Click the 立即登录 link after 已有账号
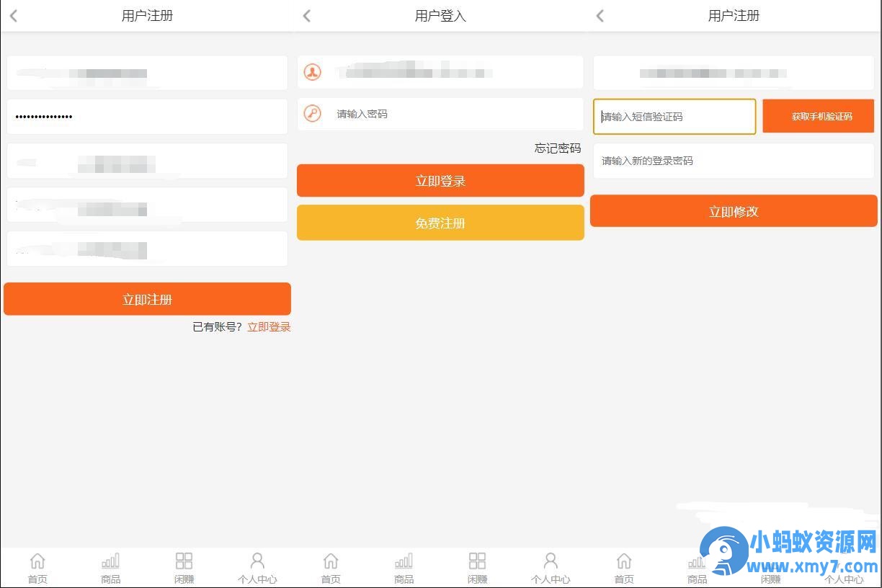This screenshot has height=588, width=882. (x=269, y=327)
